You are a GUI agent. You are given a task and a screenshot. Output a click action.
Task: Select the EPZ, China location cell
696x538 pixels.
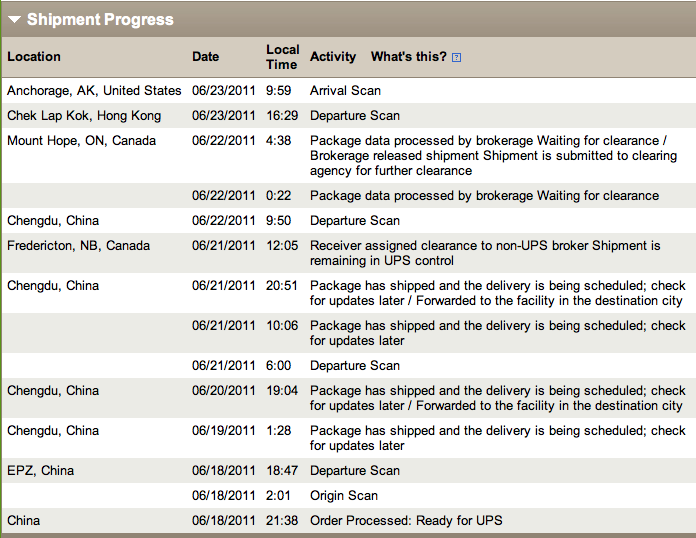click(x=40, y=471)
